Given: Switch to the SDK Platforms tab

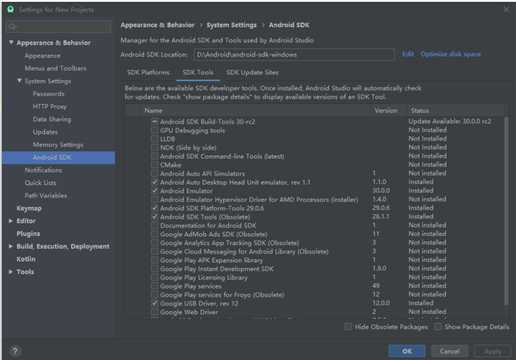Looking at the screenshot, I should point(148,72).
